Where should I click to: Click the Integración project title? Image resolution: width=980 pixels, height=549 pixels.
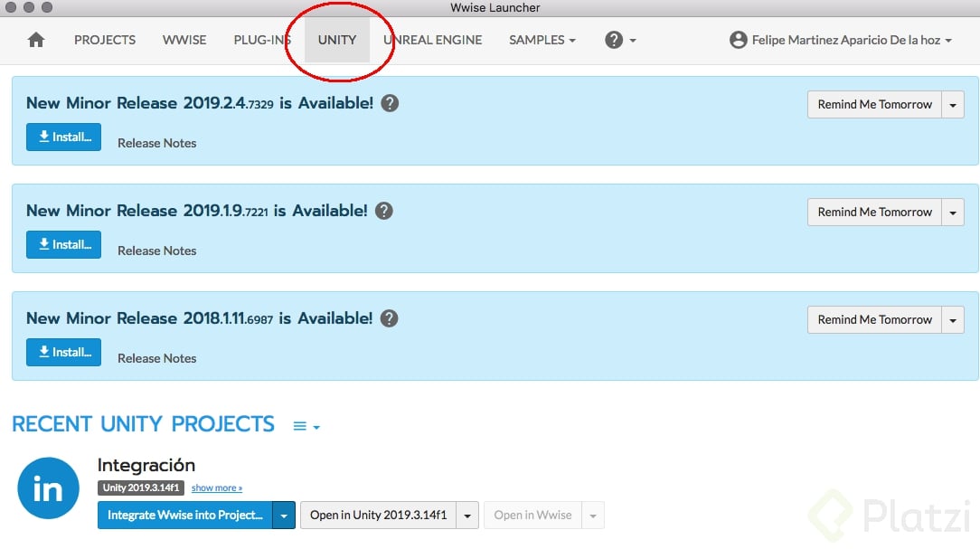click(146, 465)
